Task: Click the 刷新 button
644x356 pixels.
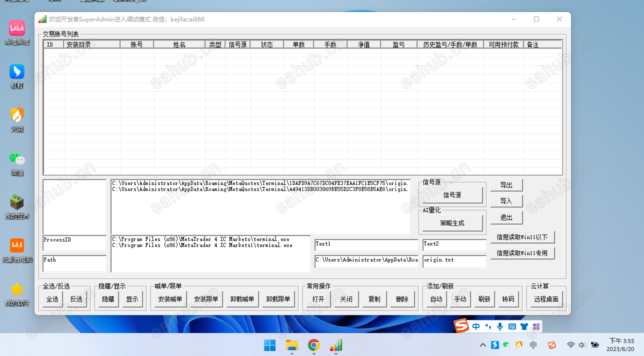Action: [484, 299]
